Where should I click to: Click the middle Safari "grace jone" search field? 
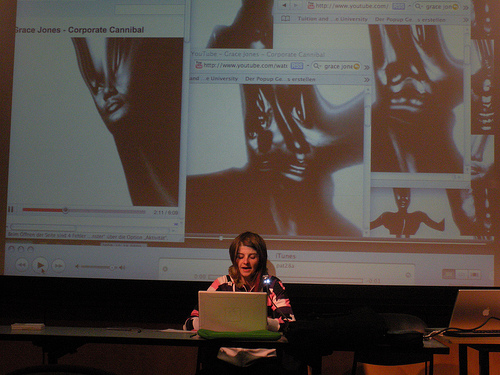tap(336, 66)
